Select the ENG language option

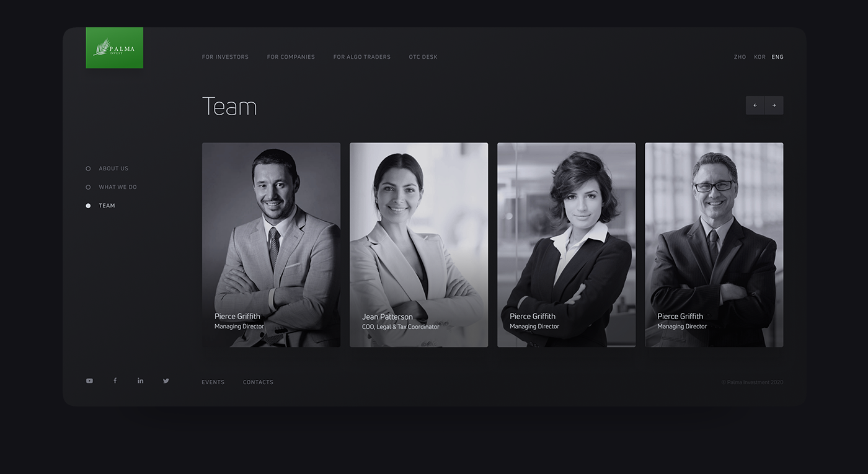click(x=777, y=57)
